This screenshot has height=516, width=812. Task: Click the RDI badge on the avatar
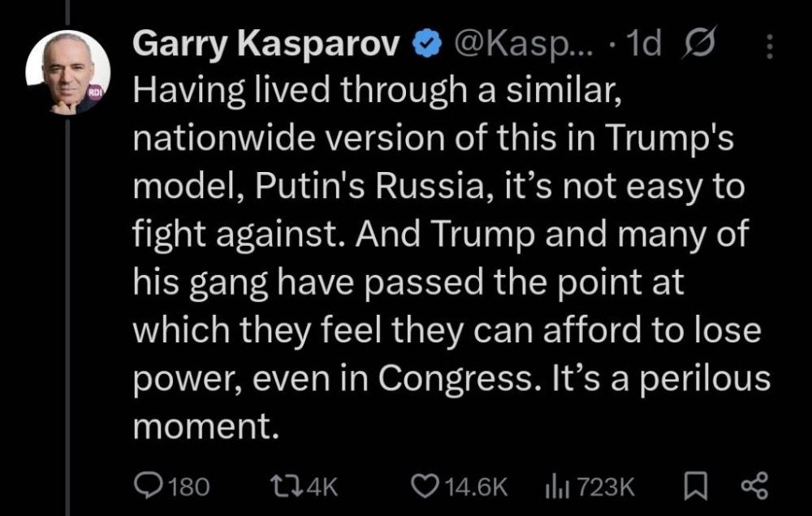pos(96,96)
